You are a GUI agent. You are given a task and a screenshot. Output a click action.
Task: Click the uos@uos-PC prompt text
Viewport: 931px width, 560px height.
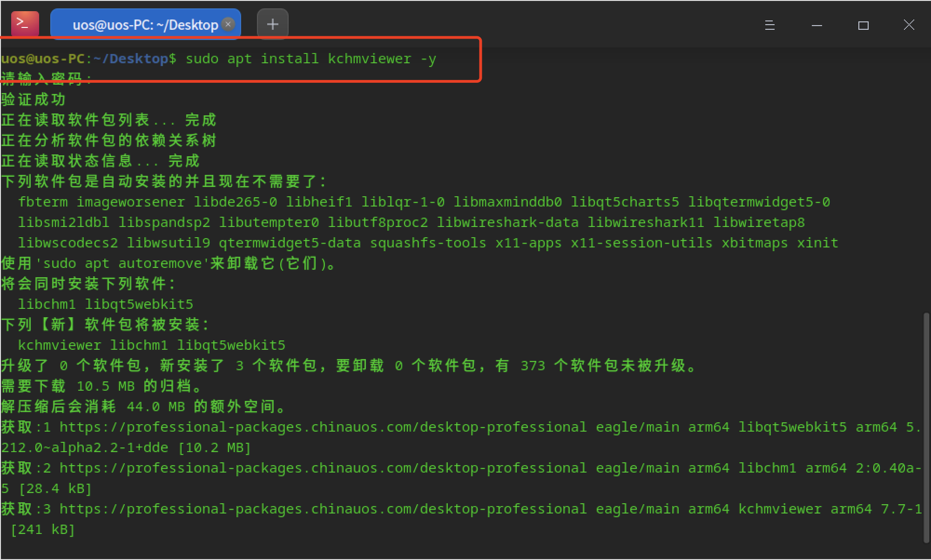click(x=43, y=59)
